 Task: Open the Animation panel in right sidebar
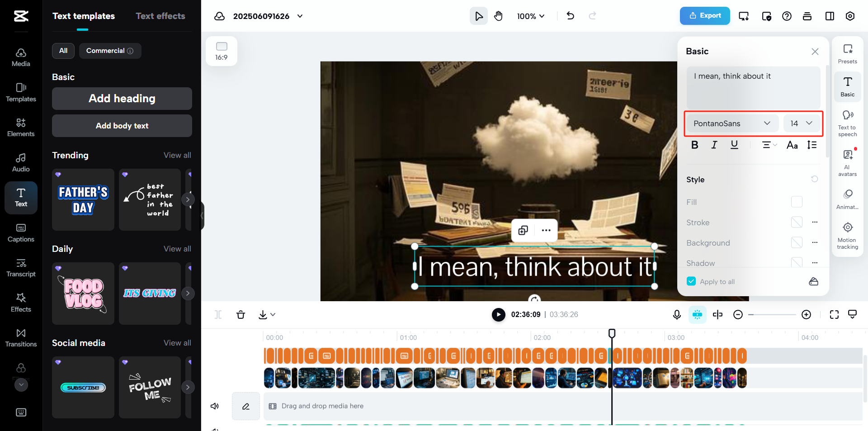click(848, 199)
